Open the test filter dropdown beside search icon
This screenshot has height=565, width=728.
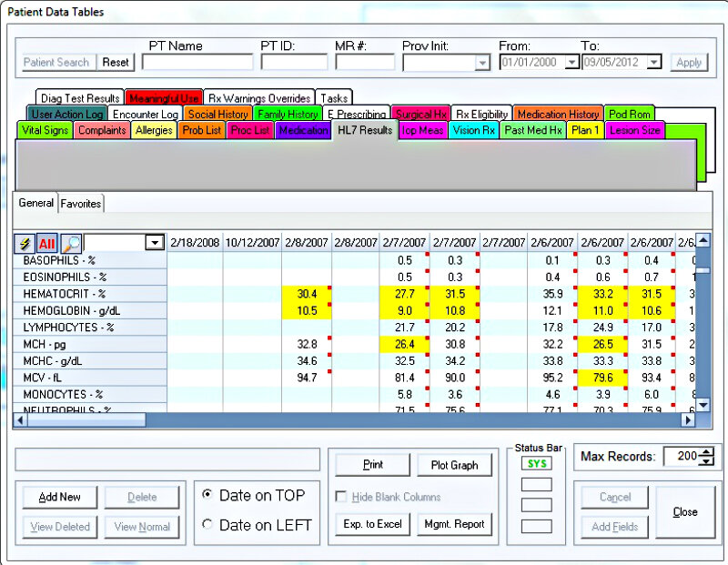[x=154, y=243]
